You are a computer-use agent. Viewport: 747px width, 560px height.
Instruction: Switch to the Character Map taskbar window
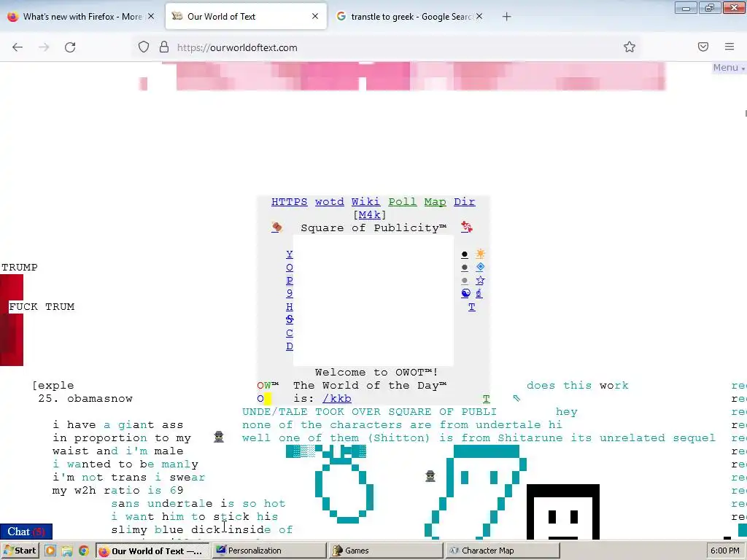(502, 551)
